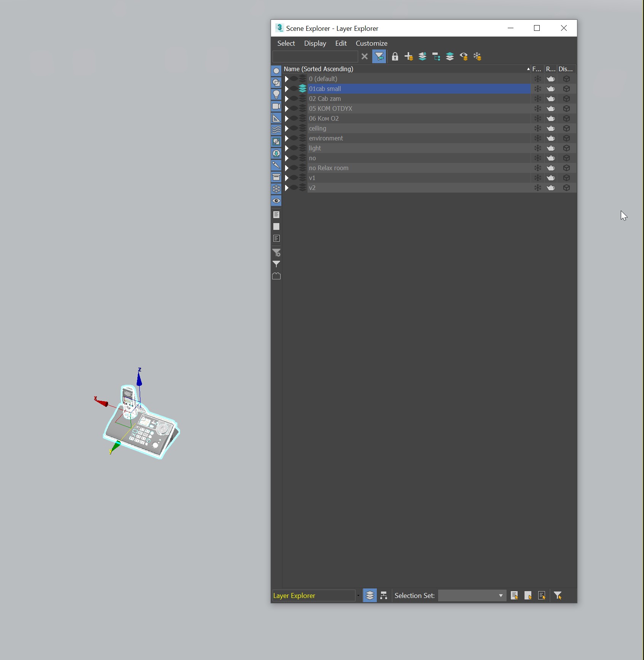This screenshot has width=644, height=660.
Task: Toggle Display Helpers triangle ruler filter
Action: (x=276, y=118)
